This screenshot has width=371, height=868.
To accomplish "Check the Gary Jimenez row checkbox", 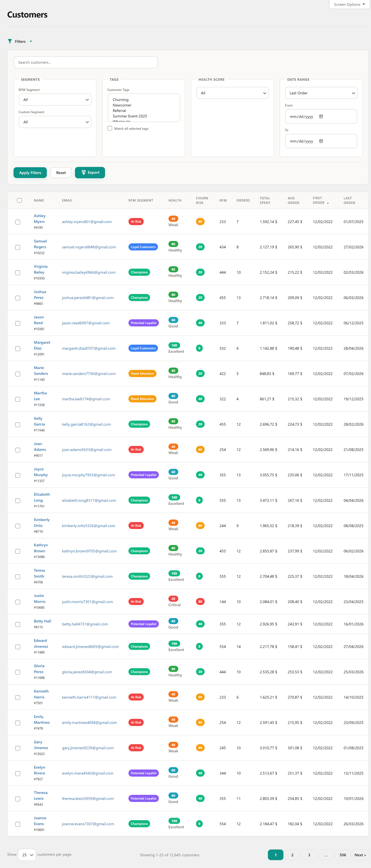I will (18, 748).
